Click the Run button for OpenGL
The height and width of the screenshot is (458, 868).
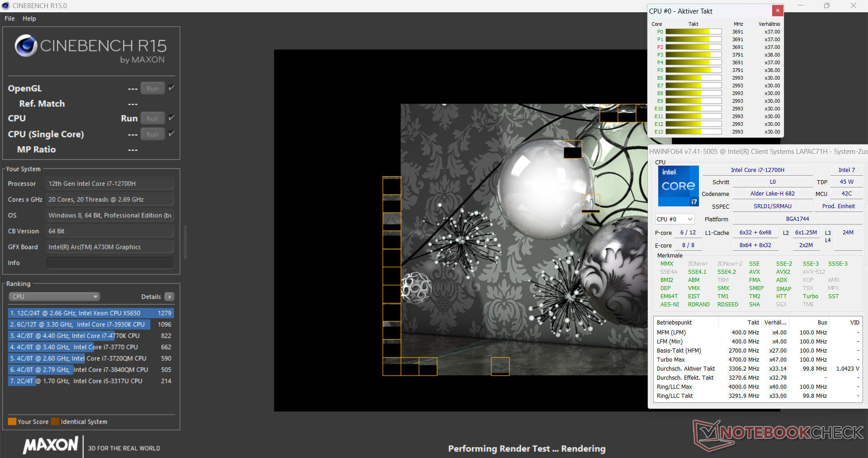coord(152,89)
